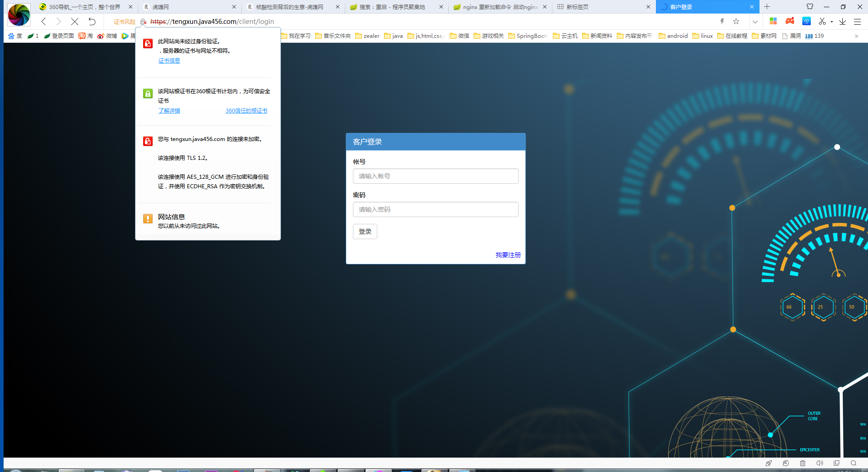
Task: Open the browser hamburger menu
Action: pos(858,21)
